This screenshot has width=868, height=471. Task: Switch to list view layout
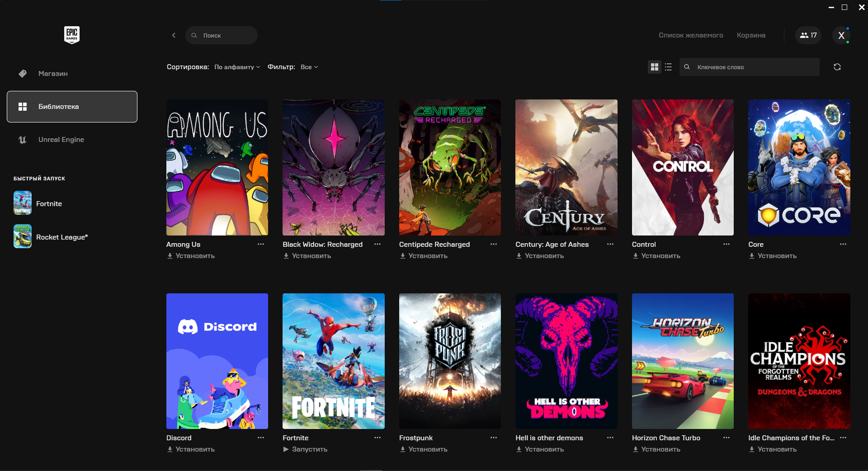[x=669, y=67]
